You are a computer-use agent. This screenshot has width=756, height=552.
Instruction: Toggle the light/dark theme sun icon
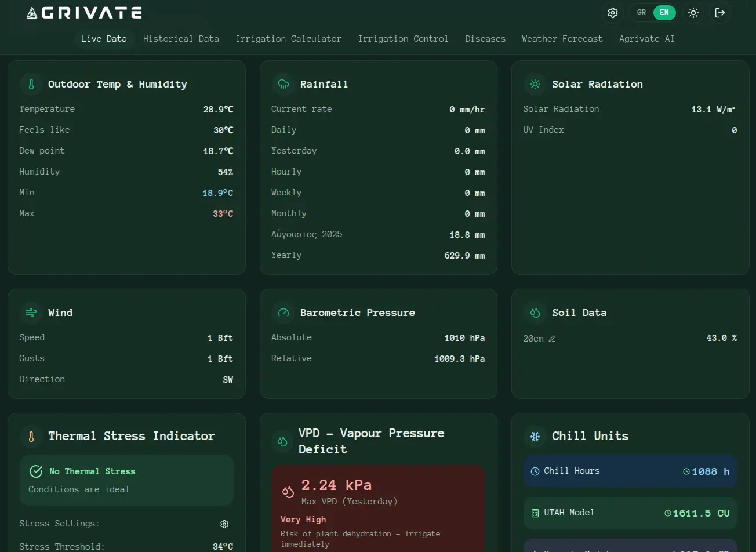[x=693, y=13]
